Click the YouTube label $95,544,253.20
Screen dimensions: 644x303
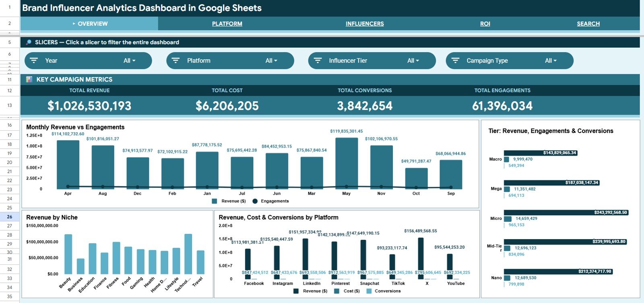(x=449, y=248)
